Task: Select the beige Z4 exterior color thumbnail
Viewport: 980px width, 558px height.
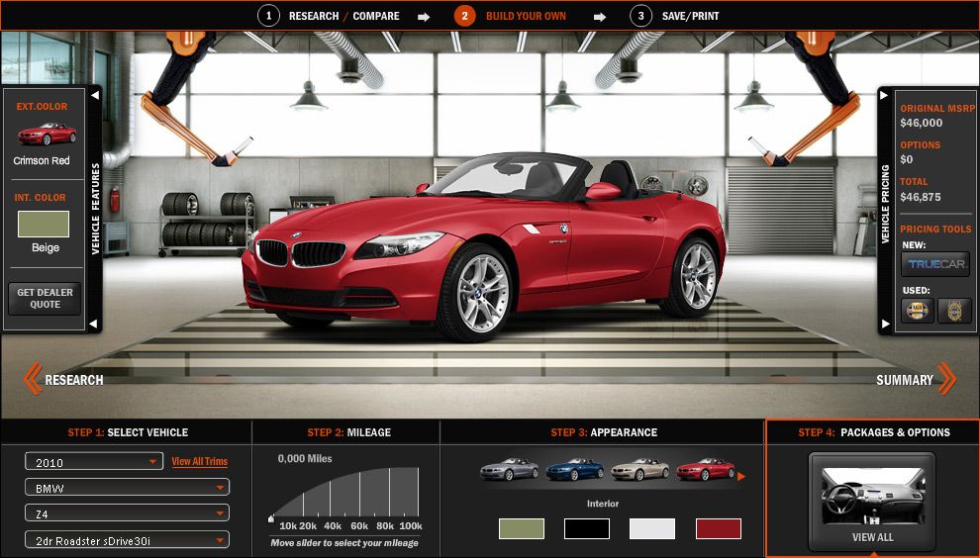Action: tap(640, 469)
